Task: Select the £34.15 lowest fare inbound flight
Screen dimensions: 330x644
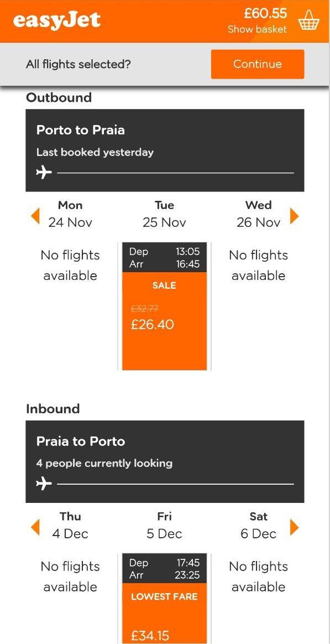Action: (x=165, y=599)
